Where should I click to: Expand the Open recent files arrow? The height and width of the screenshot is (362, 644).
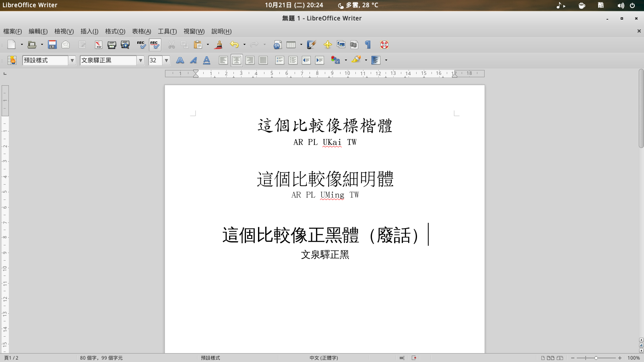pyautogui.click(x=42, y=45)
